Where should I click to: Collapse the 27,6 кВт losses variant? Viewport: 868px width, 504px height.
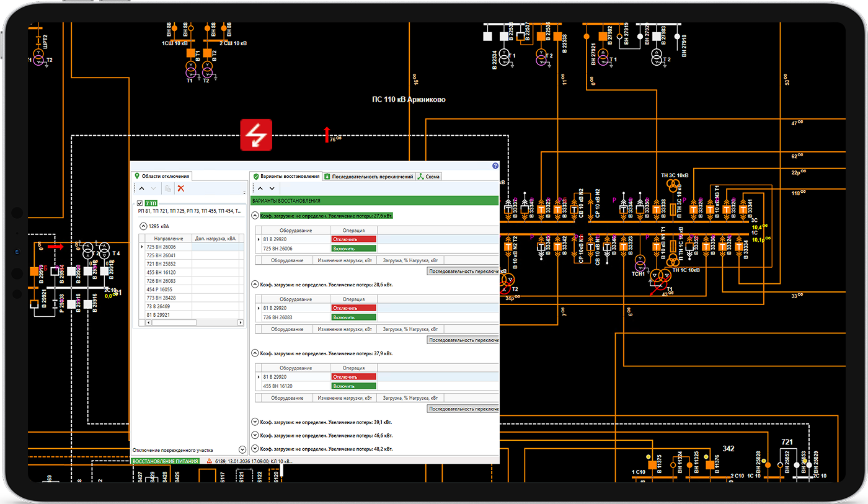[x=255, y=216]
